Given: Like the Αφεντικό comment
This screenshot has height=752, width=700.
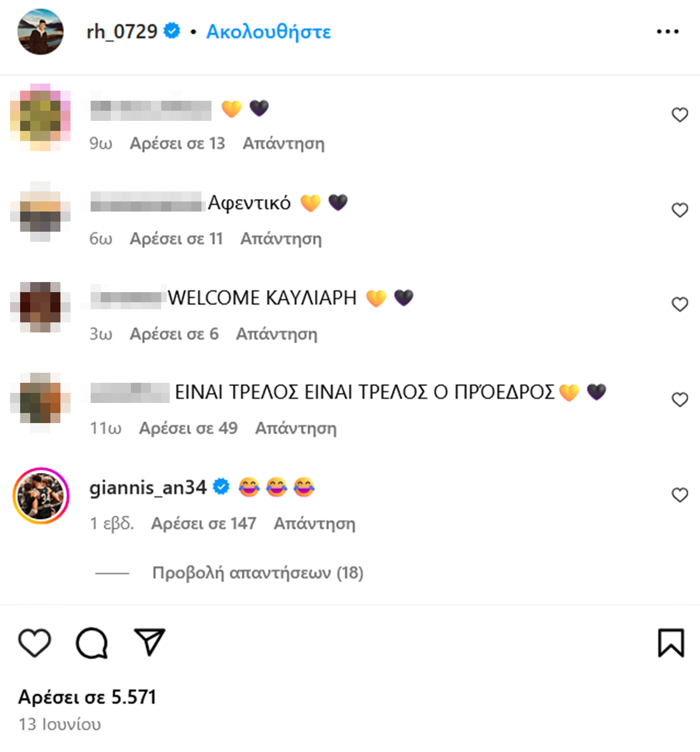Looking at the screenshot, I should pos(680,210).
